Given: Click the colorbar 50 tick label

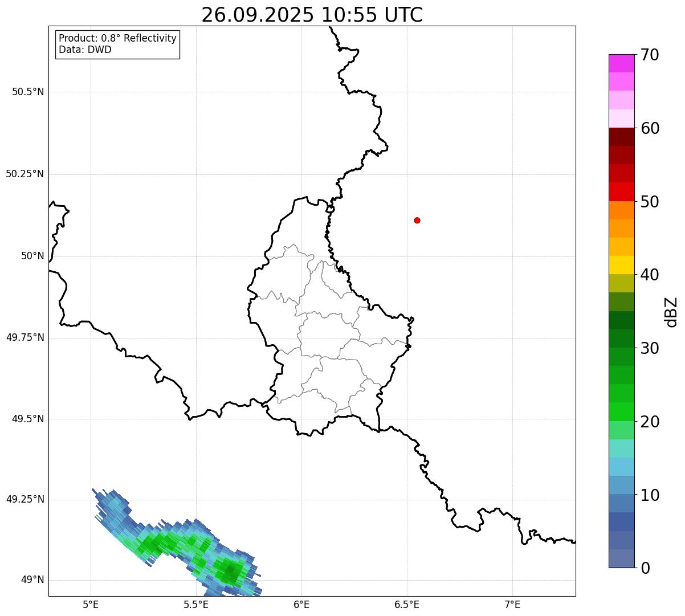Looking at the screenshot, I should [650, 202].
